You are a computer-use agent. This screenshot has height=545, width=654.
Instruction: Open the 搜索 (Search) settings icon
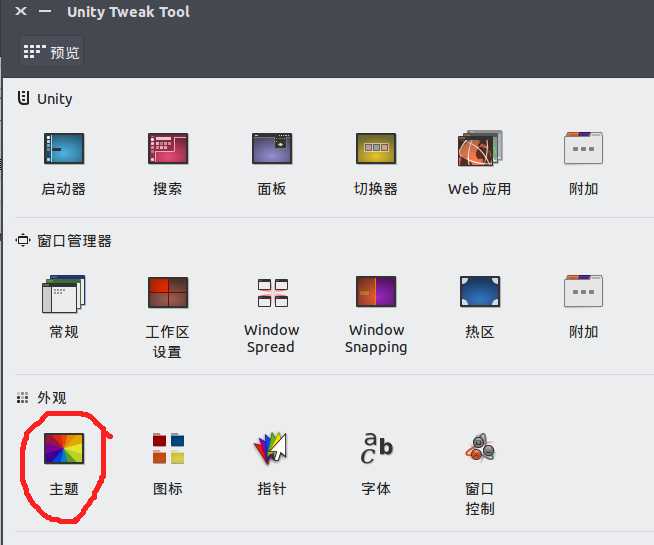pyautogui.click(x=168, y=149)
